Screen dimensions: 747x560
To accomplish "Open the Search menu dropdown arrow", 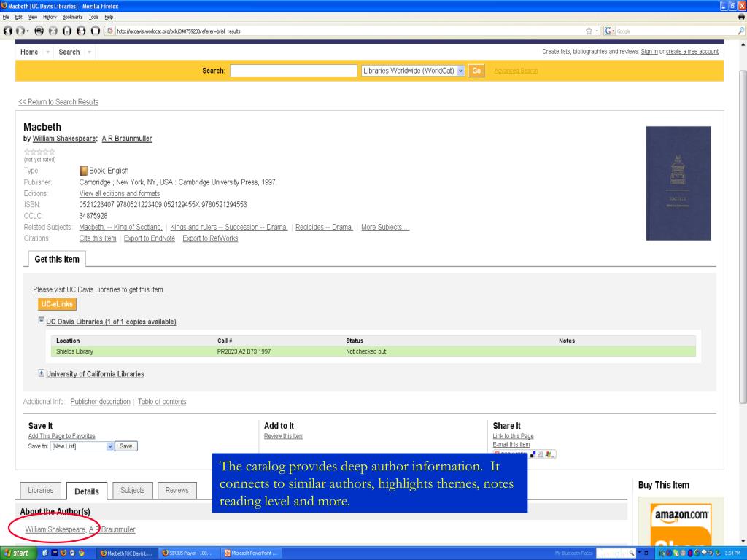I will (89, 52).
